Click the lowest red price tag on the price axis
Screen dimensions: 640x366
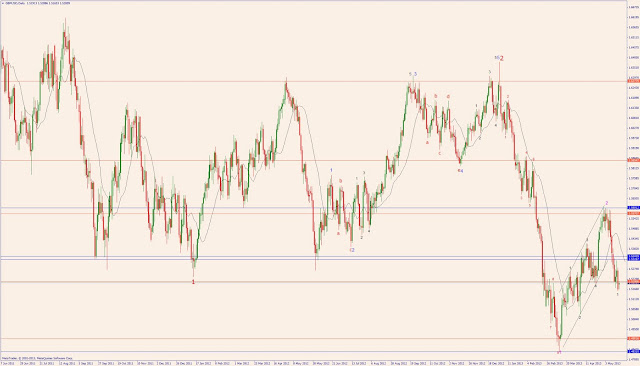coord(633,338)
